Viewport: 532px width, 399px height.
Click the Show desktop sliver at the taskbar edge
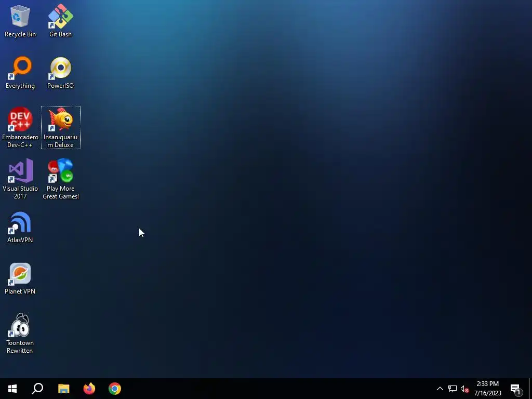click(530, 389)
